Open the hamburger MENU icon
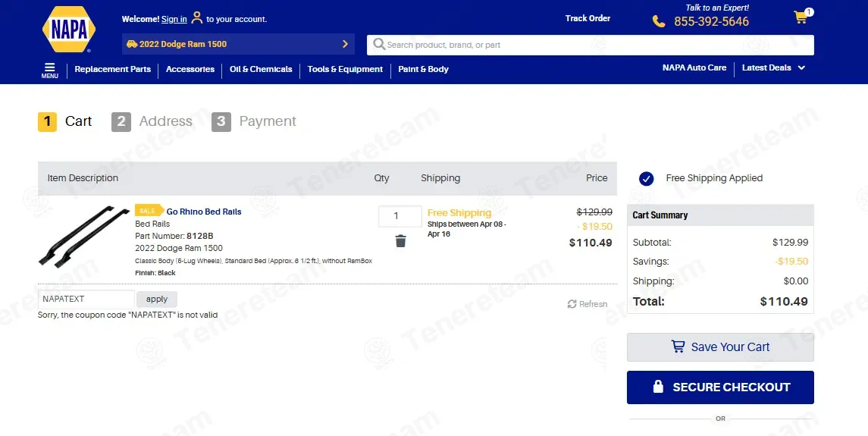Screen dimensions: 868x436 click(49, 71)
